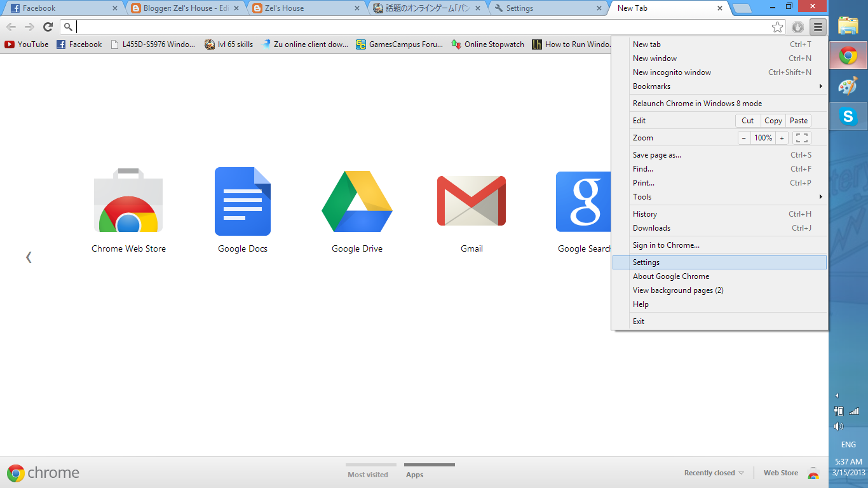Viewport: 868px width, 488px height.
Task: Open a new tab with the tab strip button
Action: [x=742, y=9]
